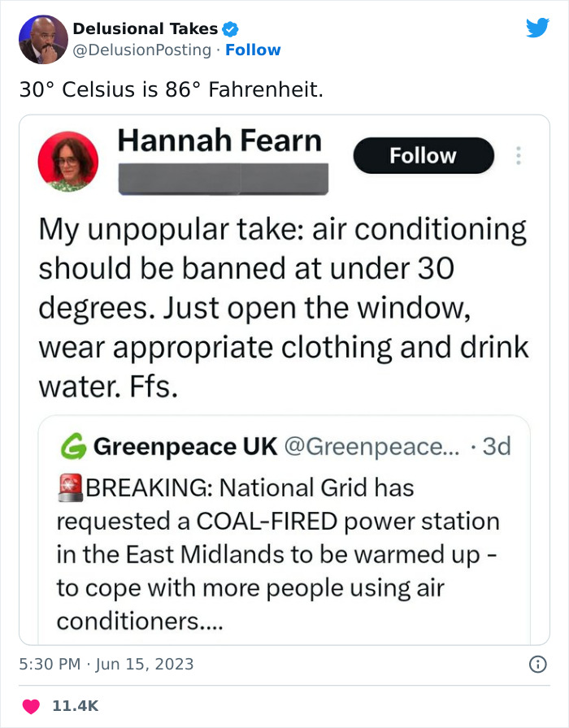Open the Delusional Takes profile picture
The image size is (569, 728).
pos(43,39)
